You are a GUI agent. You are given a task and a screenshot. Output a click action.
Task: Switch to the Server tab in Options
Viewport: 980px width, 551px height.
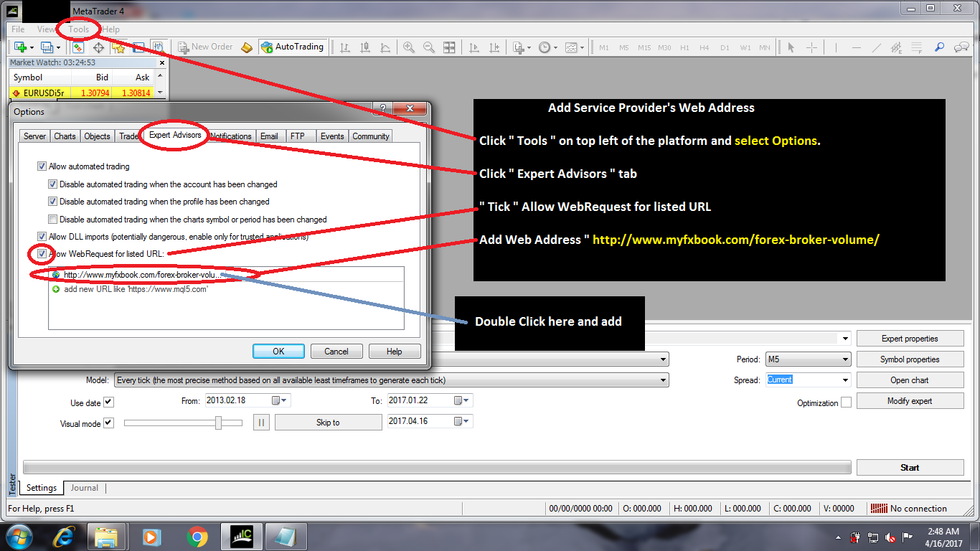[x=34, y=136]
